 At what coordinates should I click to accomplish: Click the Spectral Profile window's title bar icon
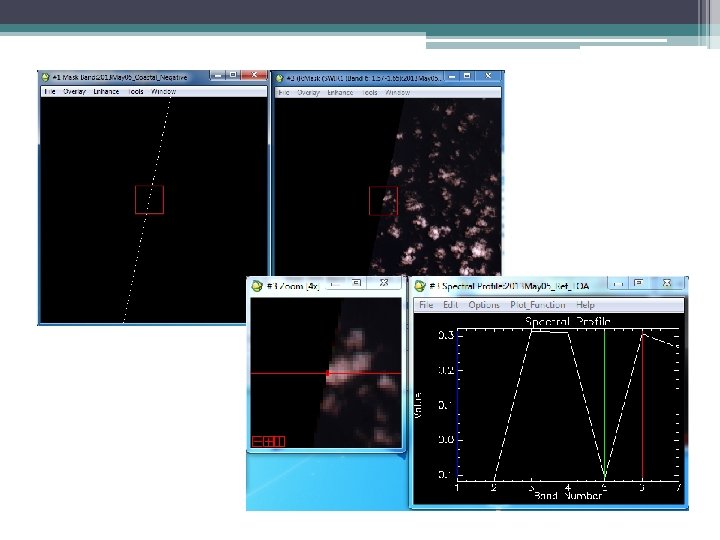[x=420, y=285]
